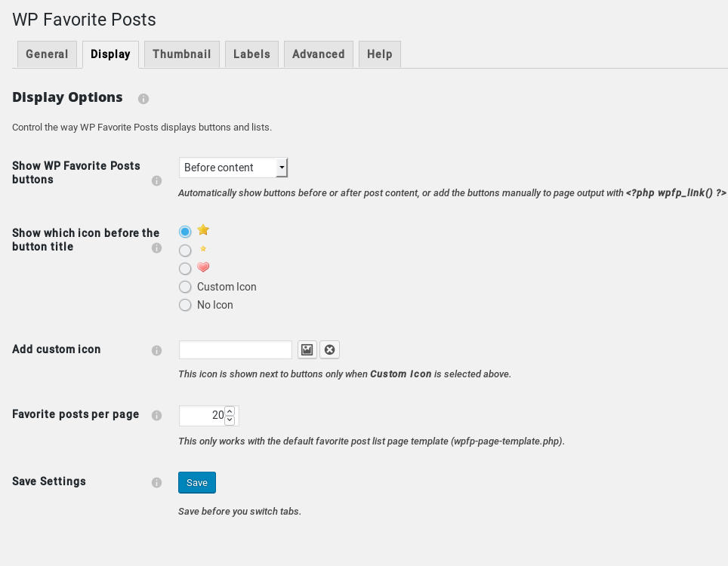
Task: Open the Labels tab
Action: (x=251, y=54)
